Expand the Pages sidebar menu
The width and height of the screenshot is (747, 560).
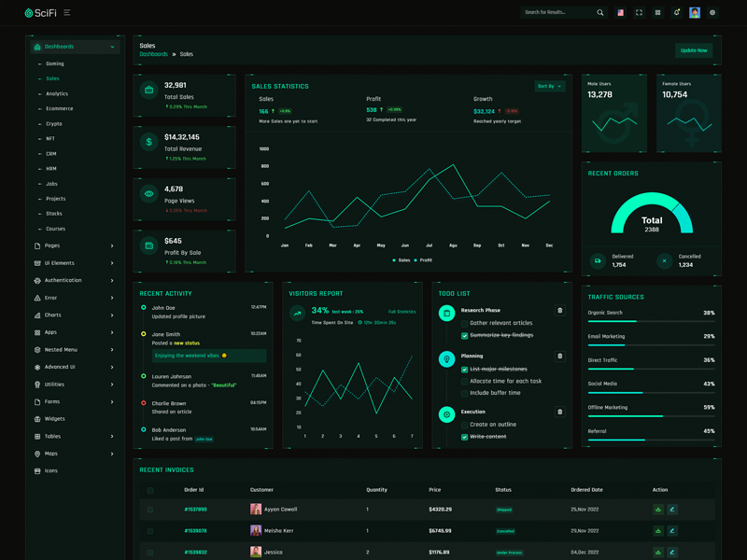tap(73, 246)
